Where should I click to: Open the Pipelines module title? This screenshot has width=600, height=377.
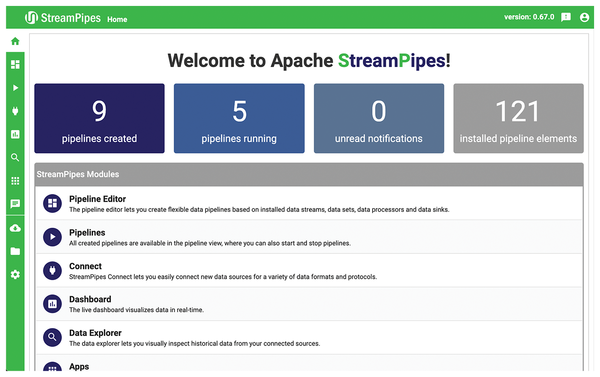pyautogui.click(x=87, y=233)
